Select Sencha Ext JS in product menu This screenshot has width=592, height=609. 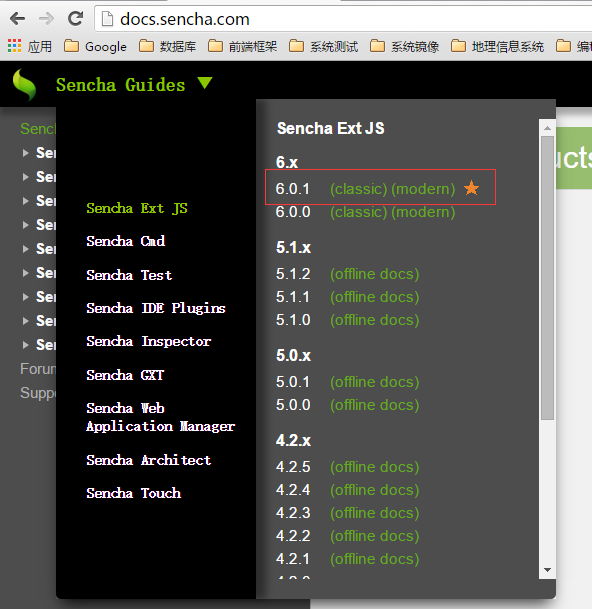137,208
